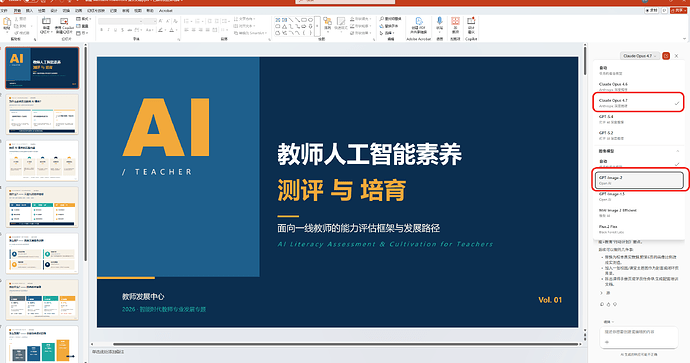690x363 pixels.
Task: Click the clear formatting icon
Action: point(175,21)
